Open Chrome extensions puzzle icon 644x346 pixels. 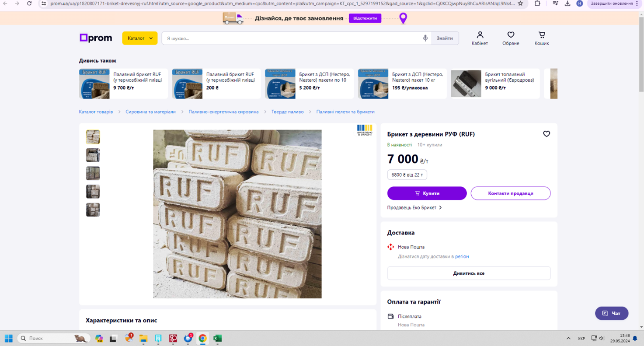tap(537, 3)
